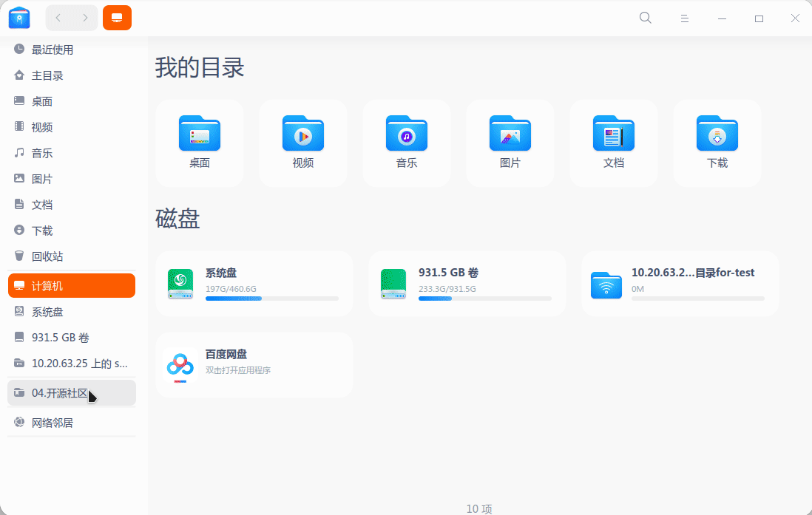Click the green 系统盘 disk icon
Image resolution: width=812 pixels, height=515 pixels.
(x=180, y=284)
